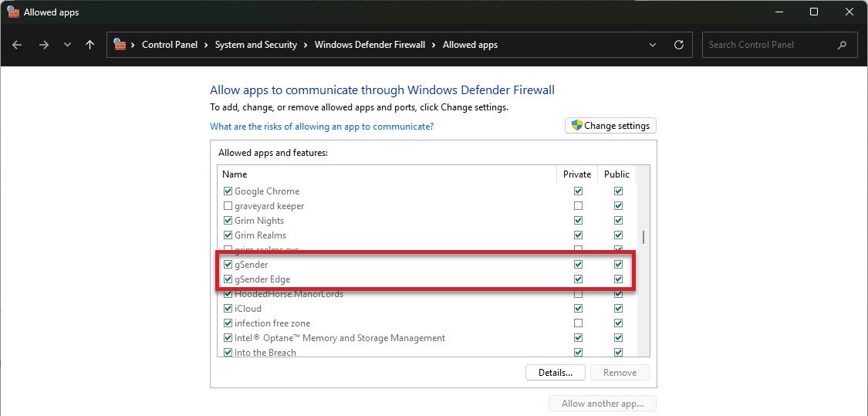Click the Search Control Panel field

click(x=768, y=45)
